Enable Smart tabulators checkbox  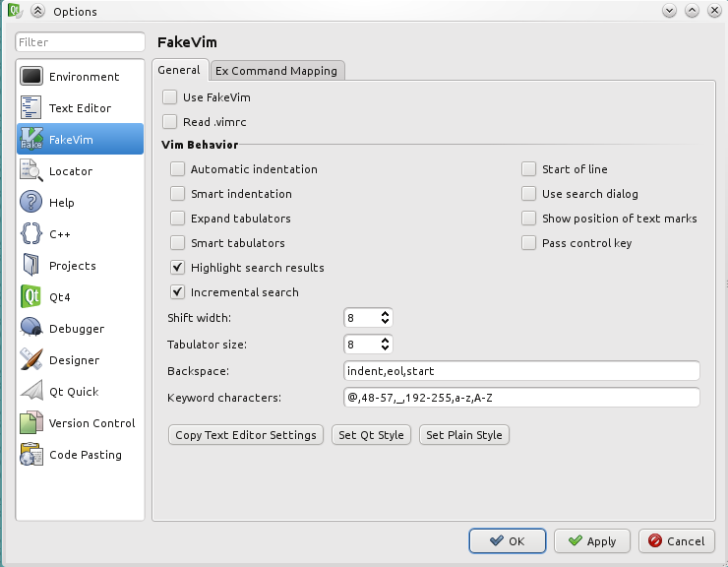tap(177, 243)
